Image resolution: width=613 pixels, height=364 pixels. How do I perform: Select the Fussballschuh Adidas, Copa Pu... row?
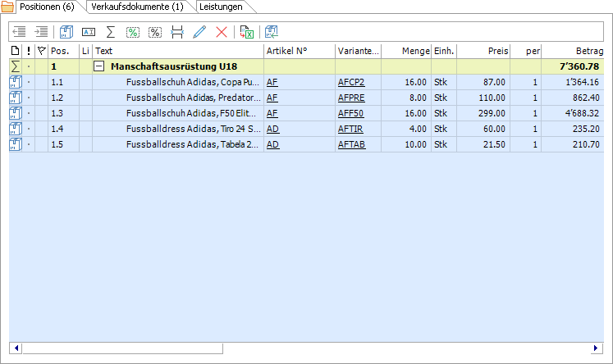pos(307,82)
